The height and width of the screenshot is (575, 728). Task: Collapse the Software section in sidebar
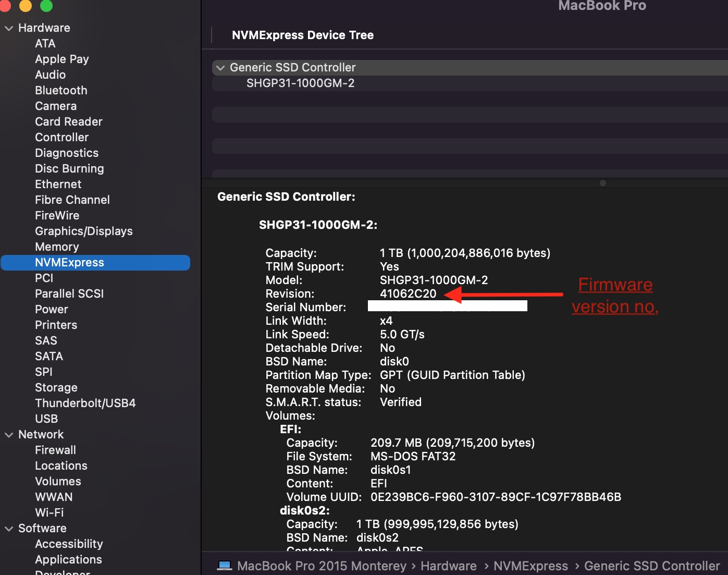tap(9, 529)
